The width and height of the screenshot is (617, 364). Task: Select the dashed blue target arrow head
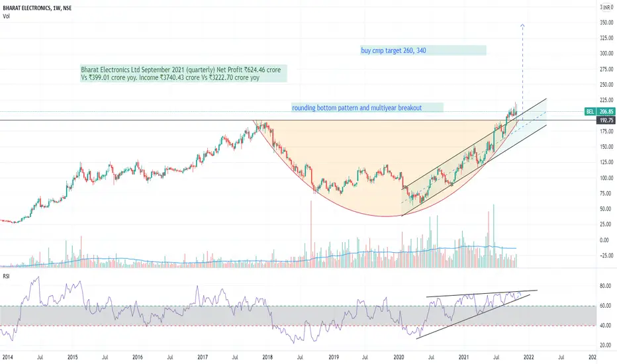pos(522,26)
